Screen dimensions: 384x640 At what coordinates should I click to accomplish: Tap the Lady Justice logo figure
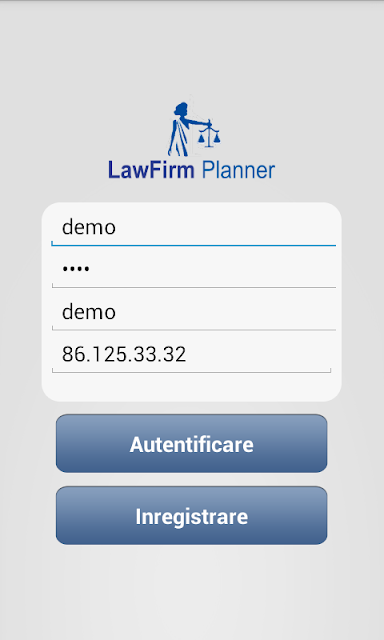[x=194, y=129]
